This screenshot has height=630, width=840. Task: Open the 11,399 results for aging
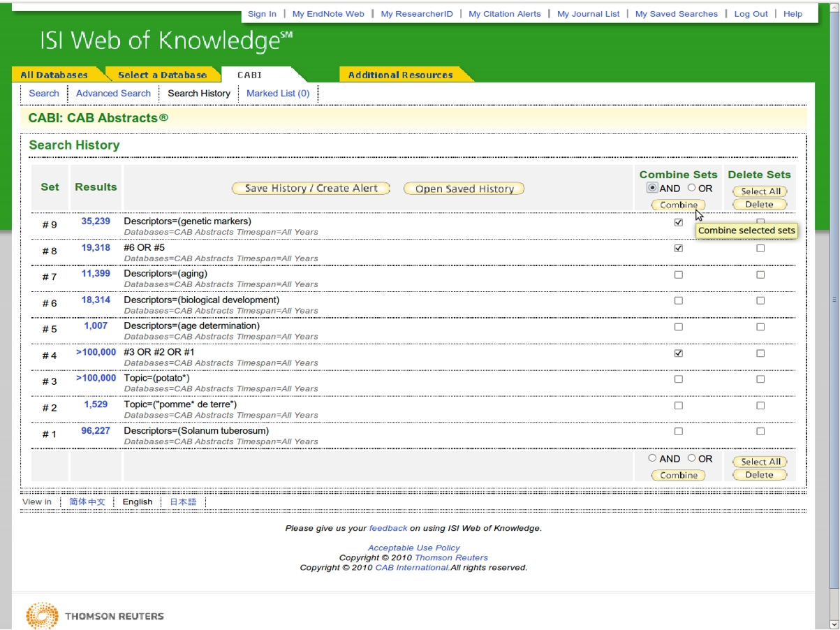tap(96, 274)
